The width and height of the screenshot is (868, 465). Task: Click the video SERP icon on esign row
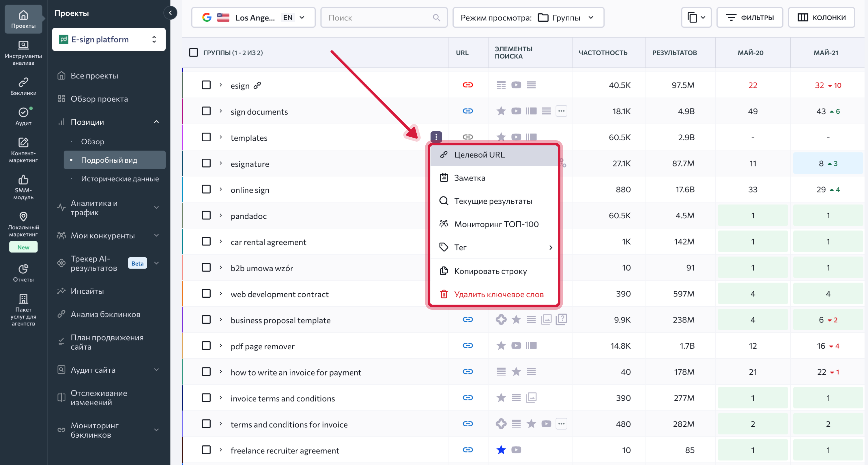pyautogui.click(x=516, y=85)
